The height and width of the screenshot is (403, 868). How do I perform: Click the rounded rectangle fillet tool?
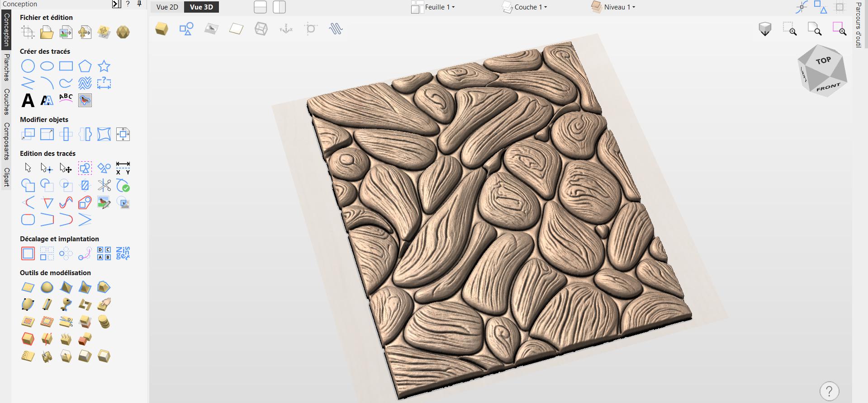pyautogui.click(x=28, y=220)
